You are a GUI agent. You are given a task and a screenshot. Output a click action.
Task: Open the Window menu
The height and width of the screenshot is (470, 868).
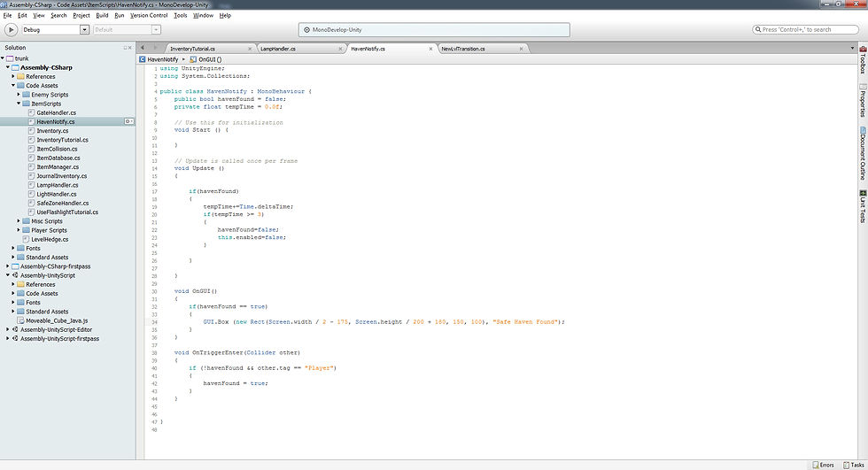coord(203,15)
